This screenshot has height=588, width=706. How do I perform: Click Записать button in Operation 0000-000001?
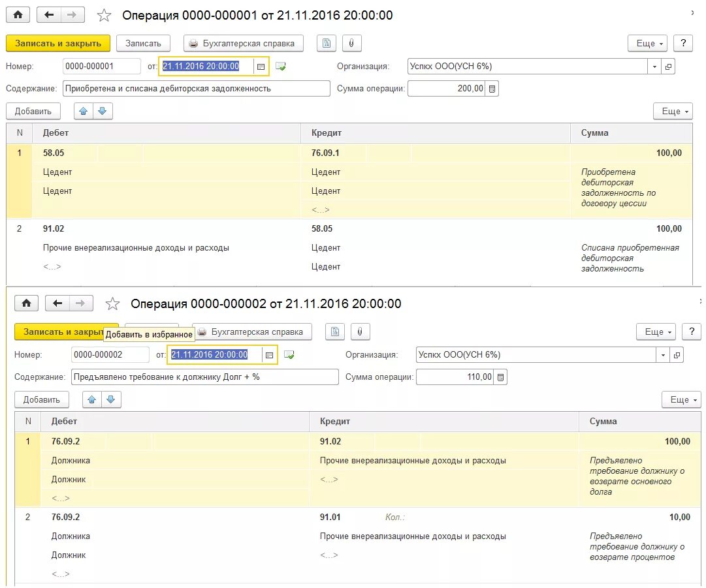click(143, 43)
